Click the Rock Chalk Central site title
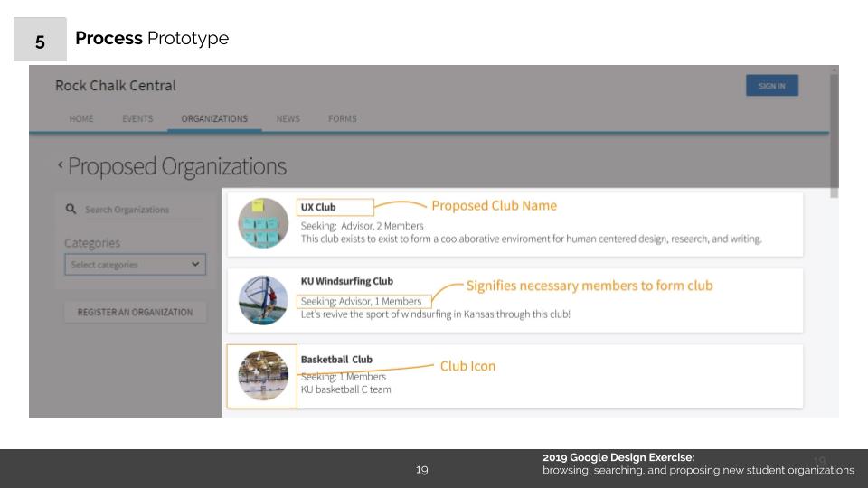868x488 pixels. pyautogui.click(x=116, y=86)
